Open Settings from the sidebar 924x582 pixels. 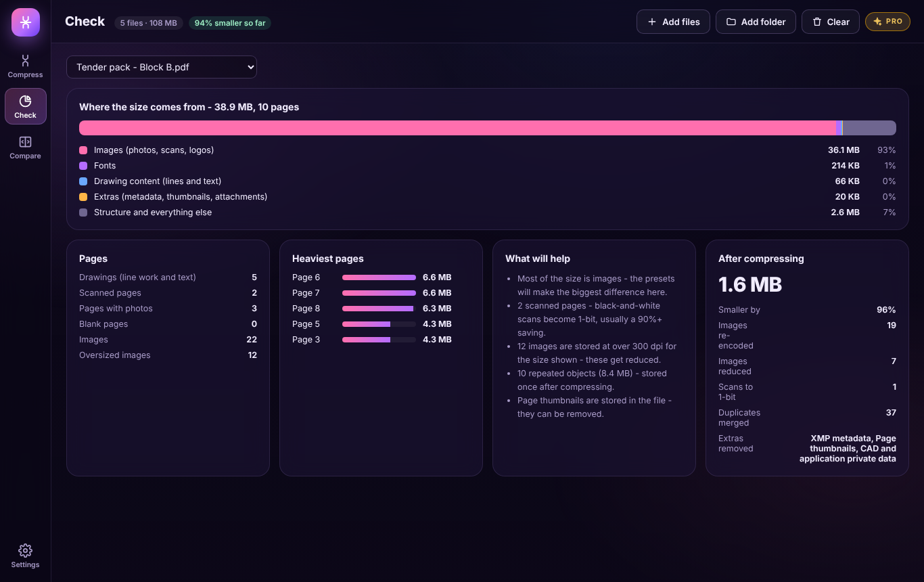[26, 556]
